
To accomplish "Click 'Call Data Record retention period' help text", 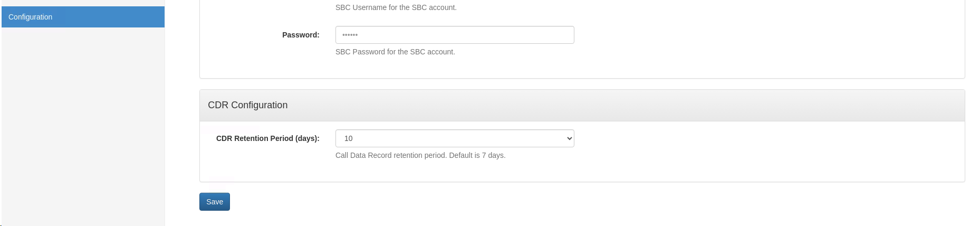I will click(x=420, y=155).
